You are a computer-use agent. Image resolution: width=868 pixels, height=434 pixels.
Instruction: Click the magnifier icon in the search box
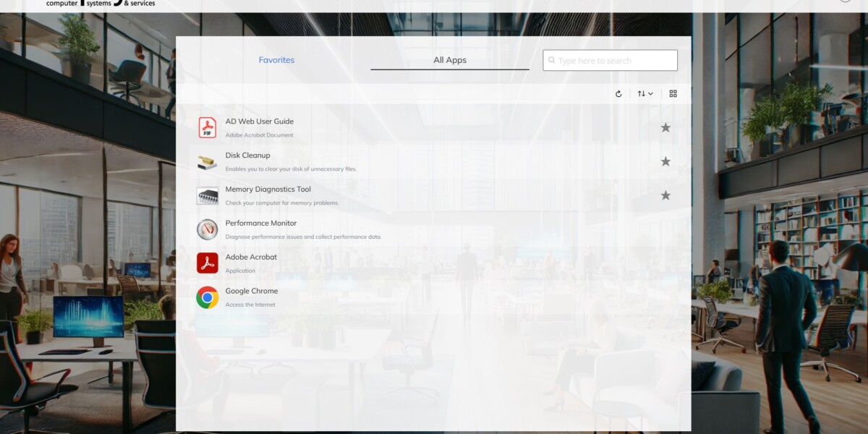click(x=552, y=60)
